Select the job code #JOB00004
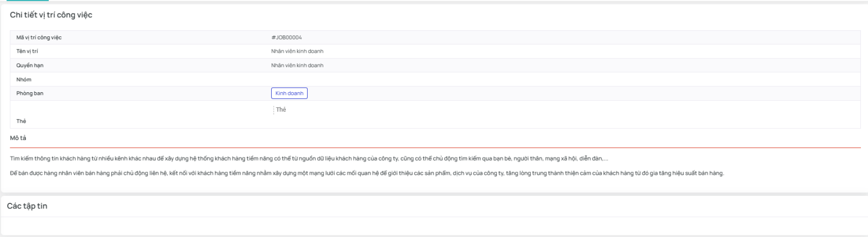 [286, 37]
